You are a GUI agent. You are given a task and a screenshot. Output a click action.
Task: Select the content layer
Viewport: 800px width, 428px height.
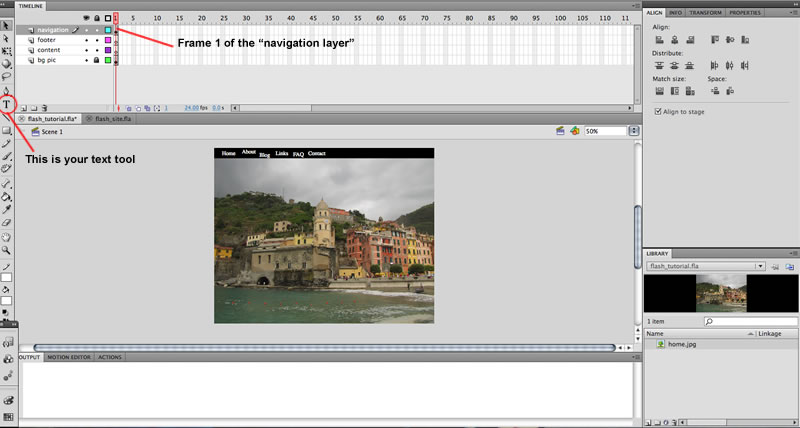pyautogui.click(x=48, y=50)
